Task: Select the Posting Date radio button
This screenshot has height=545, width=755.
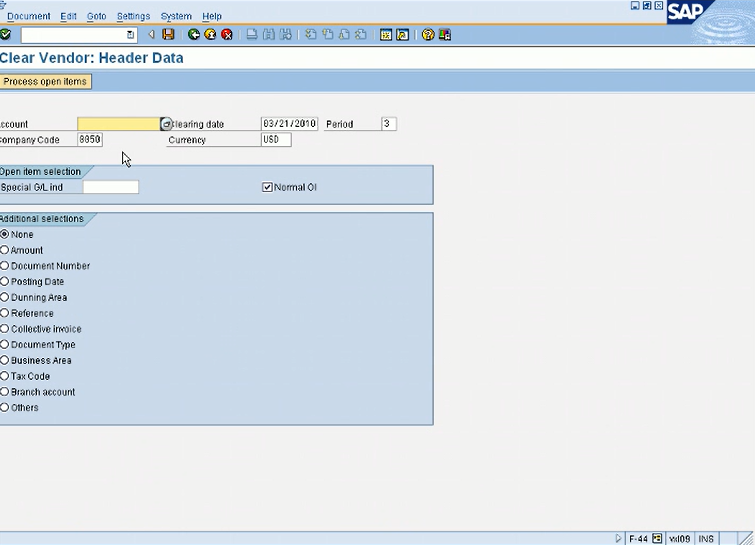Action: 4,281
